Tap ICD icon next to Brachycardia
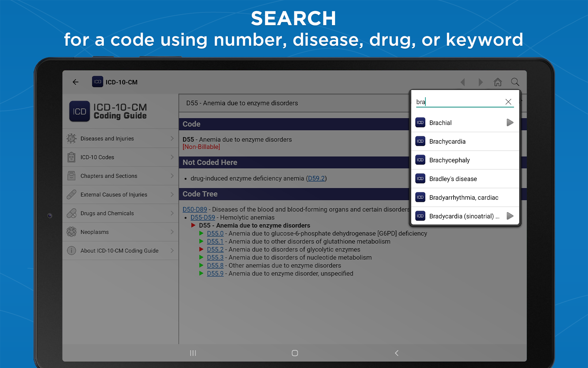Image resolution: width=588 pixels, height=368 pixels. point(420,141)
